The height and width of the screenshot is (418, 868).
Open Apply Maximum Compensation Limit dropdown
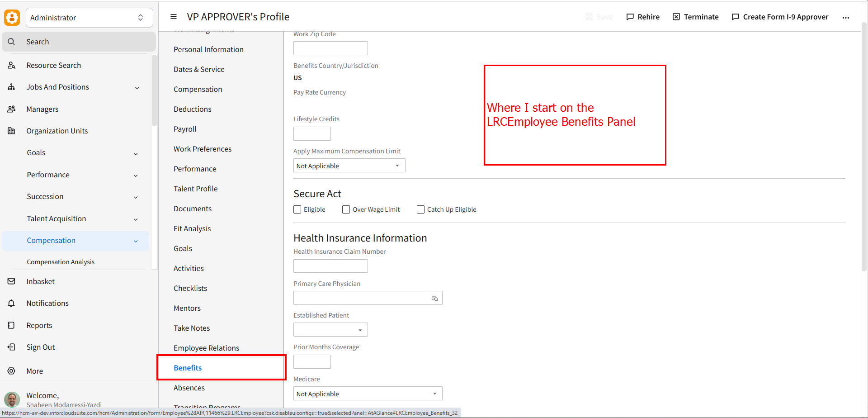[349, 166]
